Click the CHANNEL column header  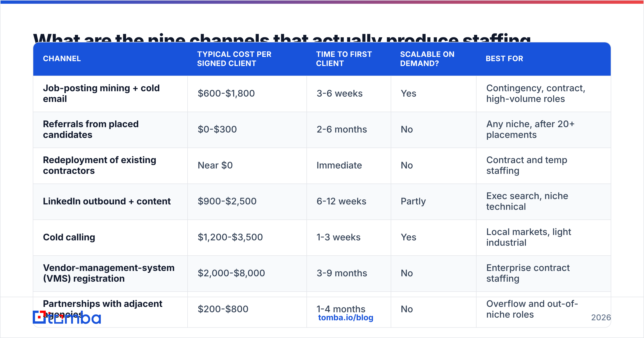pyautogui.click(x=110, y=59)
